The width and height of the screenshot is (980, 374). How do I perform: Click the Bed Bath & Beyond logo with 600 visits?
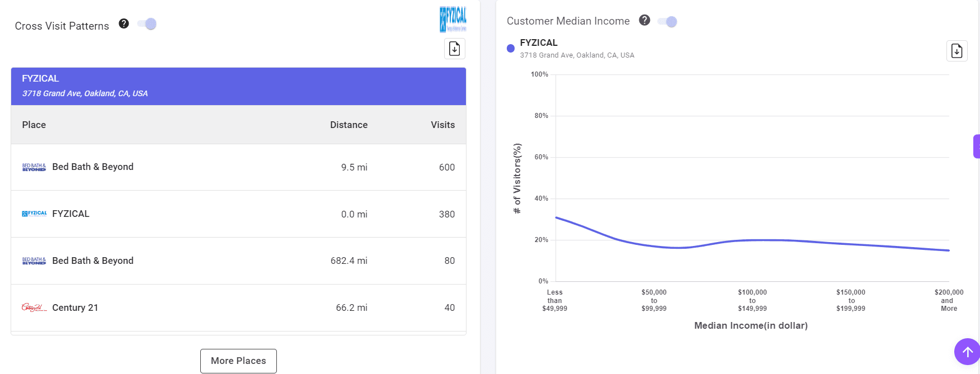(34, 167)
